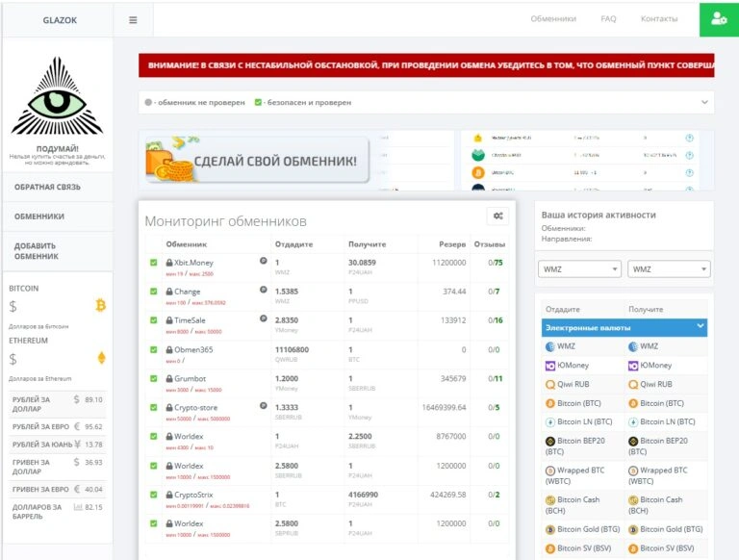Sort by the Резерв column header
Screen dimensions: 739x560
click(x=452, y=244)
